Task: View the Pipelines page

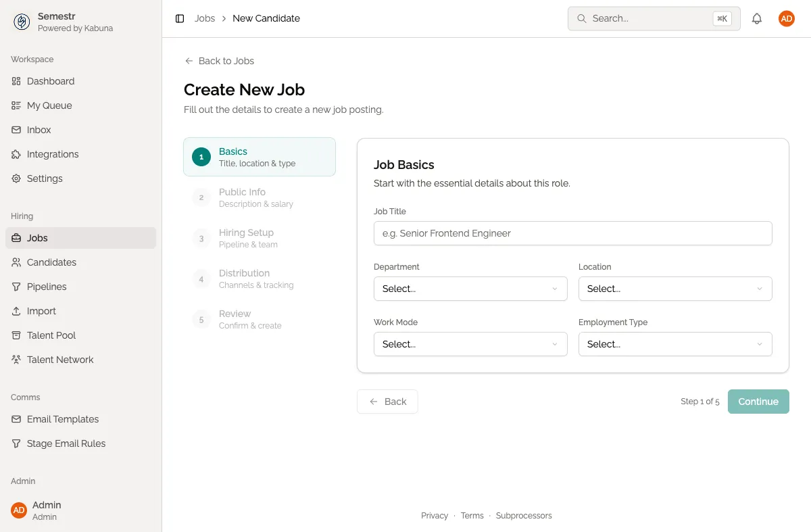Action: coord(47,287)
